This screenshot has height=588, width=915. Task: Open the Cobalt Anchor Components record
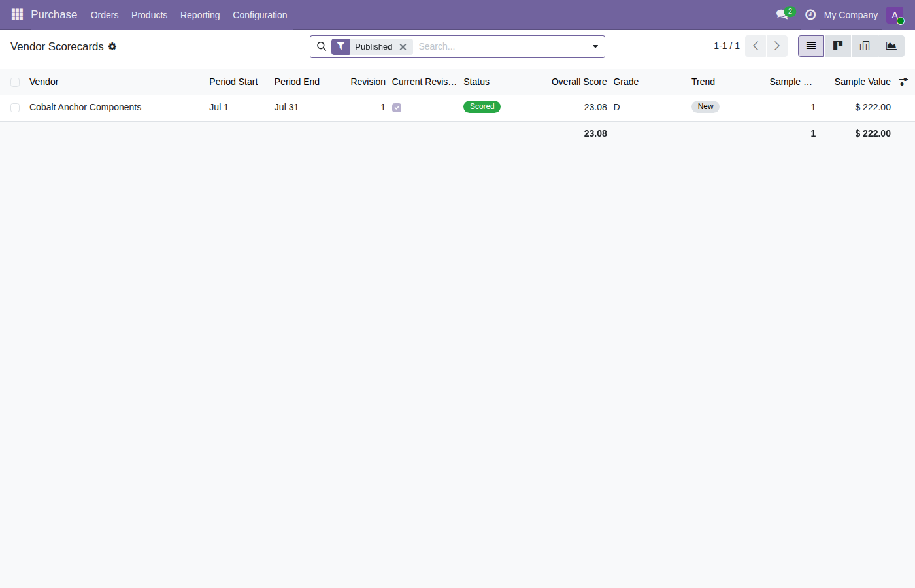click(x=85, y=107)
